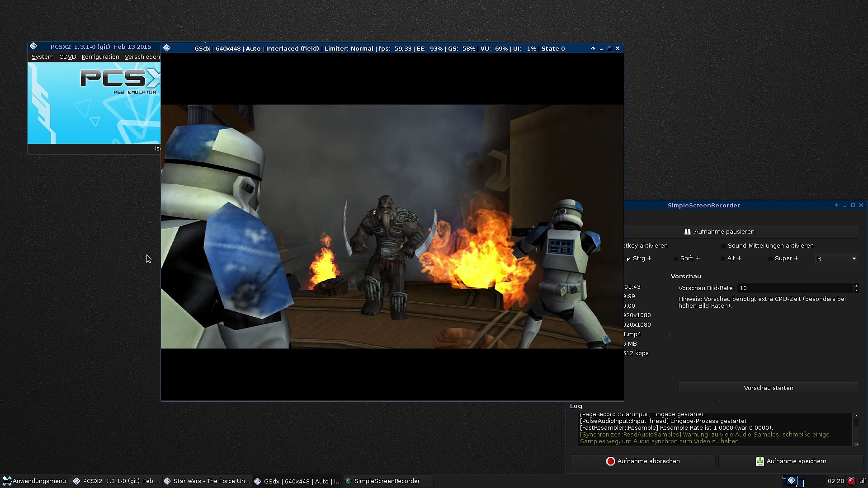Open the hotkey key dropdown showing R
Viewport: 868px width, 488px height.
(x=836, y=259)
